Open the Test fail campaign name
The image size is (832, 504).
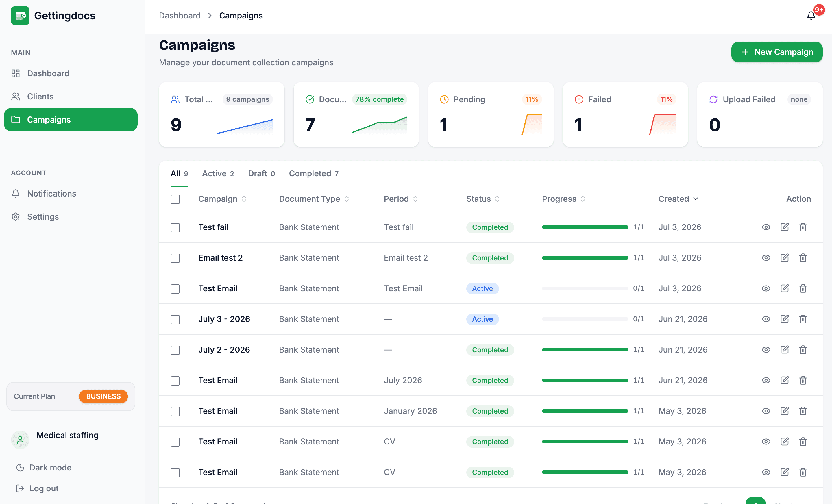pyautogui.click(x=213, y=227)
